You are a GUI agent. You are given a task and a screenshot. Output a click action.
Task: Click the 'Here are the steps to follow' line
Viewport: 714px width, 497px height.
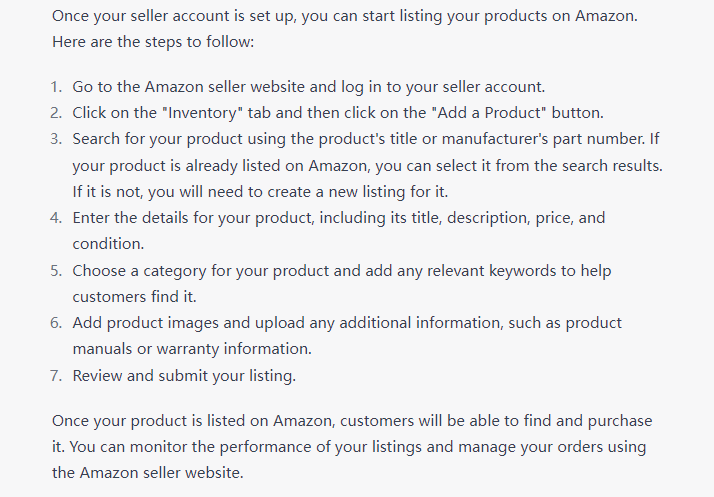[x=153, y=42]
